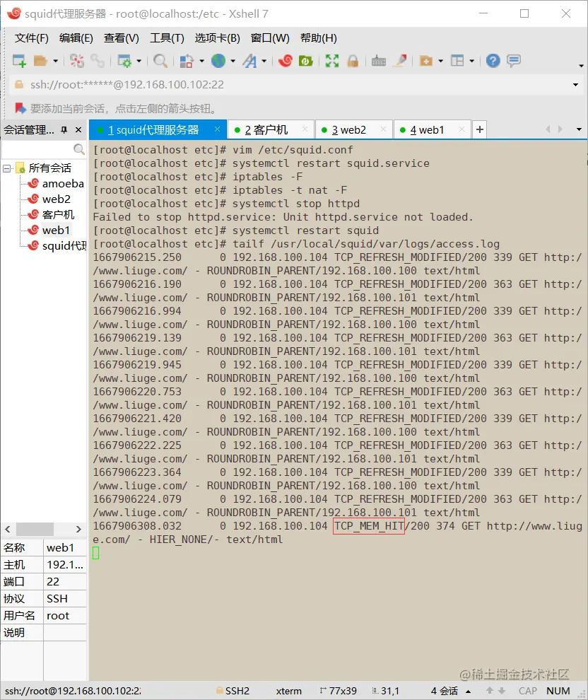This screenshot has height=700, width=588.
Task: Collapse the 所有会话 tree node
Action: 6,168
